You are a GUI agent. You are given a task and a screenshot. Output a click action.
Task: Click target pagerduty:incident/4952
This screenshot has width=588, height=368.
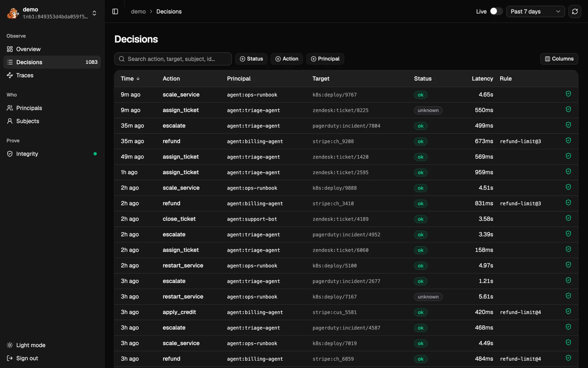[346, 235]
